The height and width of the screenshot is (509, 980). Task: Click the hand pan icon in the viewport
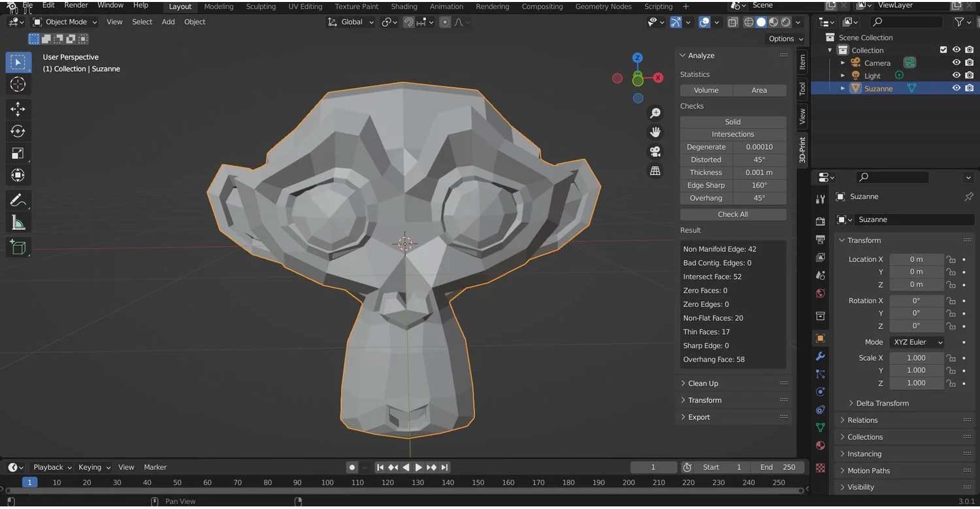pos(655,131)
